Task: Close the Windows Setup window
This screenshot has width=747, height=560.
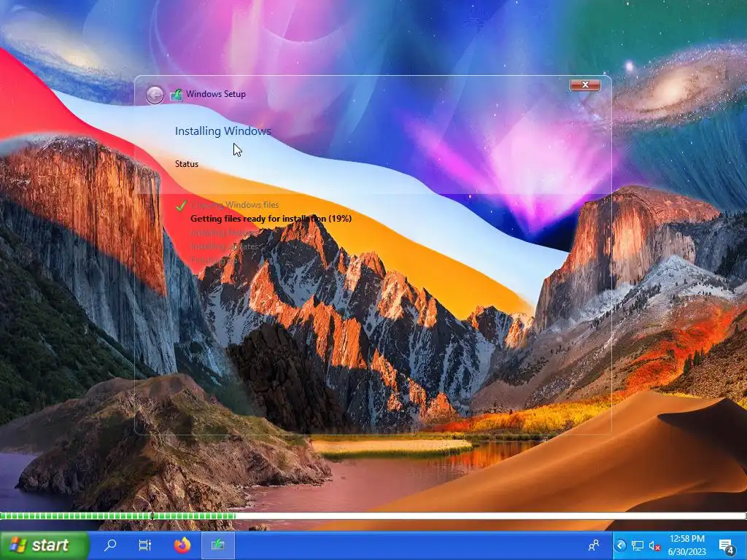Action: [x=585, y=85]
